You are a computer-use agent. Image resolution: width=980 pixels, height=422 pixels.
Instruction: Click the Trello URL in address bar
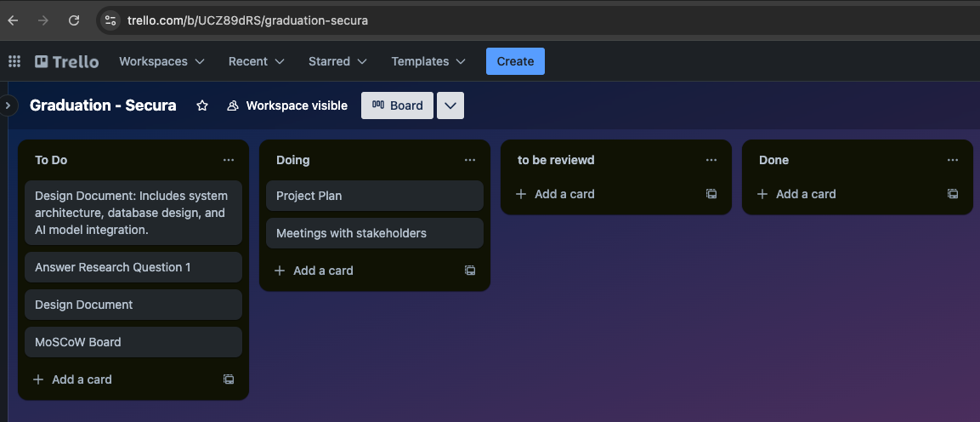point(247,20)
